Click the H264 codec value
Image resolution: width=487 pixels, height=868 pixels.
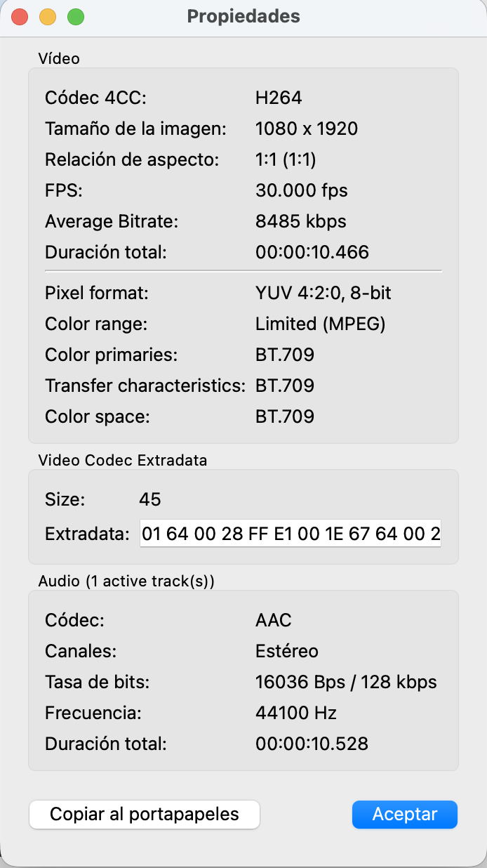coord(279,98)
